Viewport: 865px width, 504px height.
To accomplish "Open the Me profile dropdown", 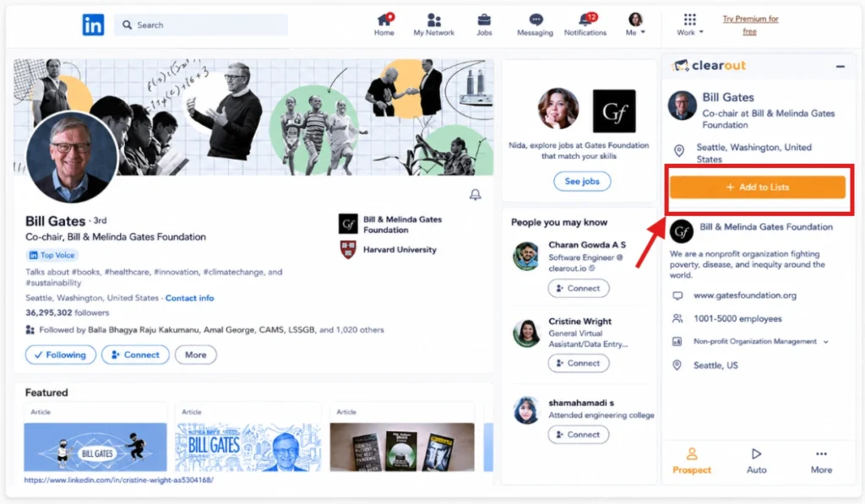I will point(635,24).
